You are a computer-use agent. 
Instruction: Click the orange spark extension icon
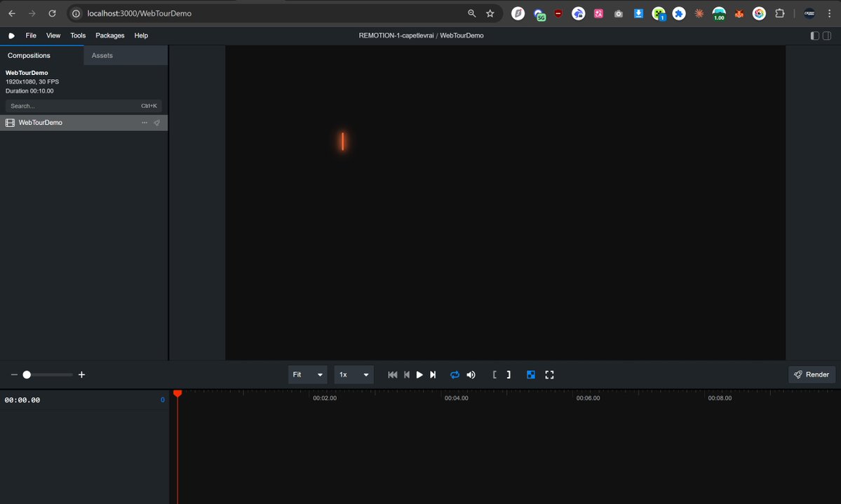[699, 13]
